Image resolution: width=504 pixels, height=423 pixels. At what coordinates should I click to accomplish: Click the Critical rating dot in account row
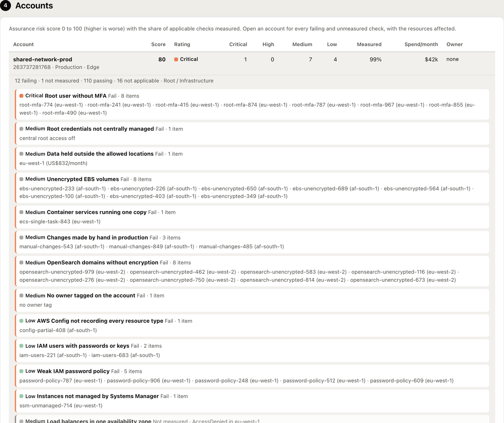[176, 59]
